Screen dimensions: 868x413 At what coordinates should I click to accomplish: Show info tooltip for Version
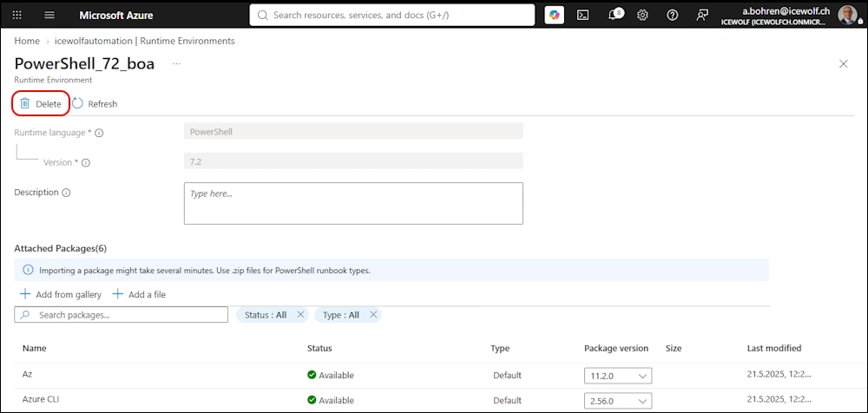(x=86, y=163)
